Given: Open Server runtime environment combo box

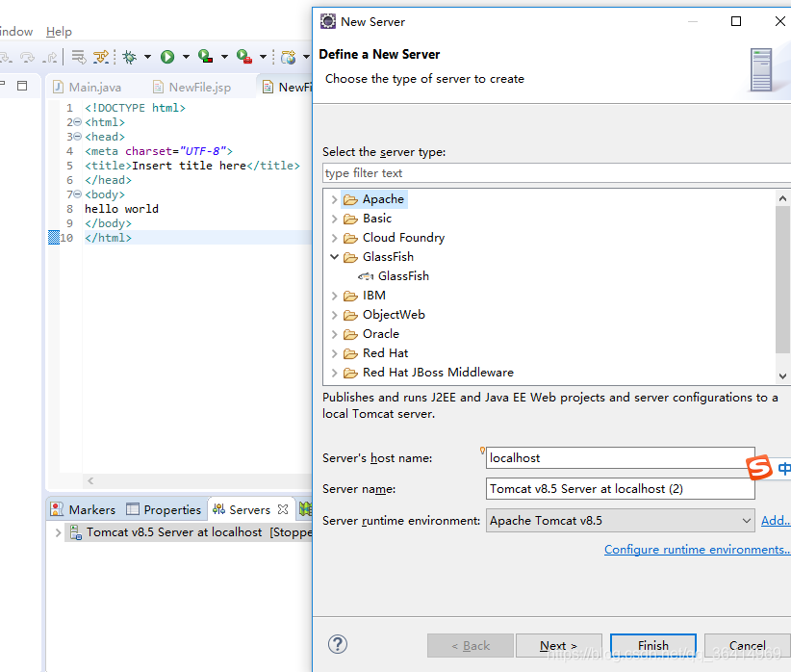Looking at the screenshot, I should [620, 521].
